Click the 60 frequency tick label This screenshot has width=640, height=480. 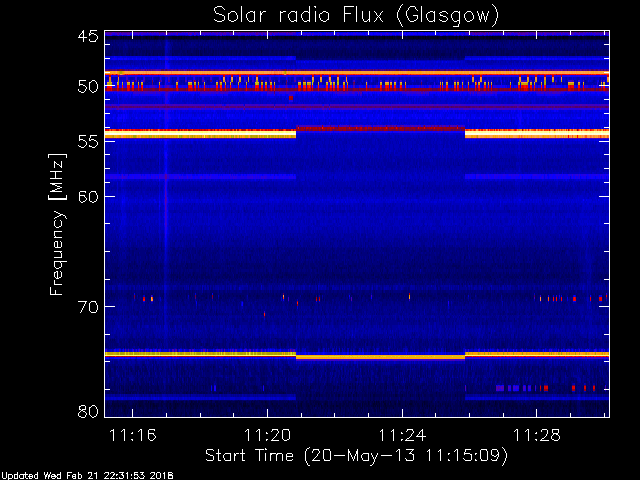click(x=88, y=197)
